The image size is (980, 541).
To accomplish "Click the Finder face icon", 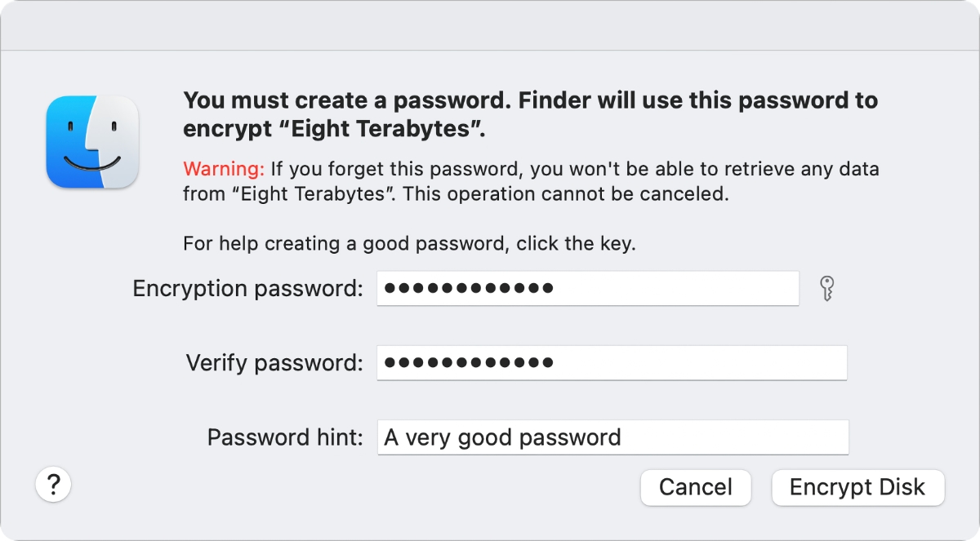I will pos(92,142).
